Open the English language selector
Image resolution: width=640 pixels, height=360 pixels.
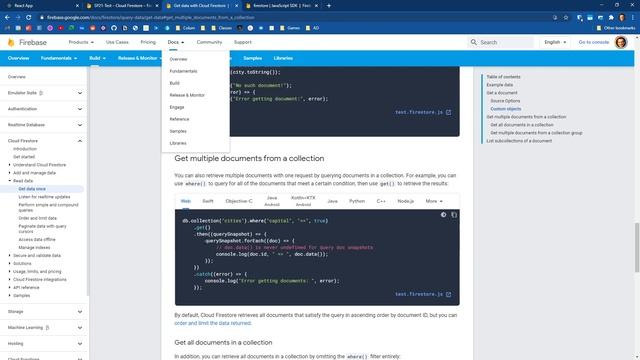(555, 42)
